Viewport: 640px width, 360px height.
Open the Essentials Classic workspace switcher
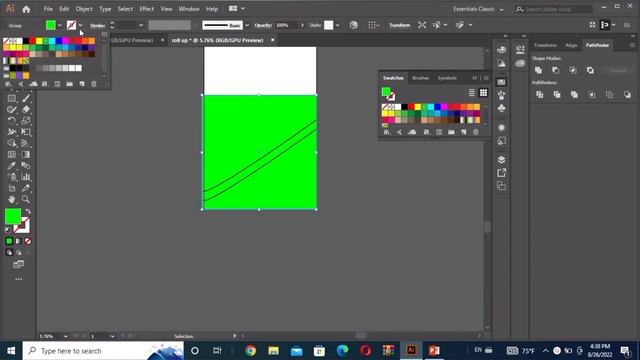click(x=478, y=9)
